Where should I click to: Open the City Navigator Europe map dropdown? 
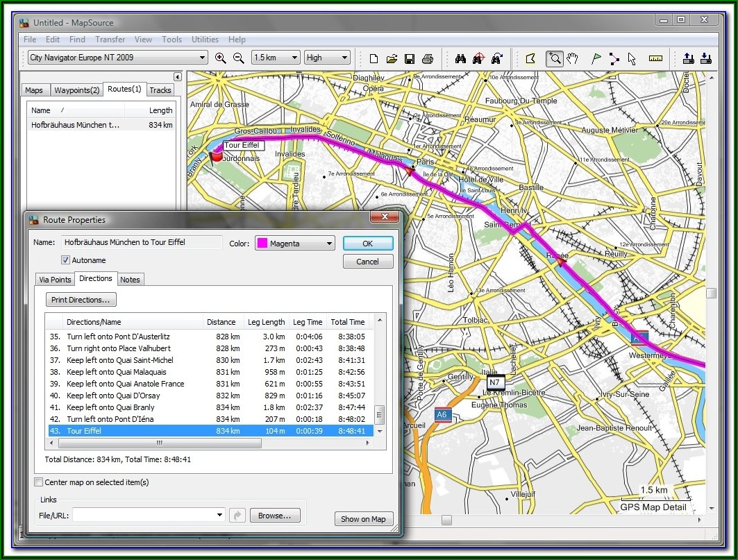pos(202,58)
